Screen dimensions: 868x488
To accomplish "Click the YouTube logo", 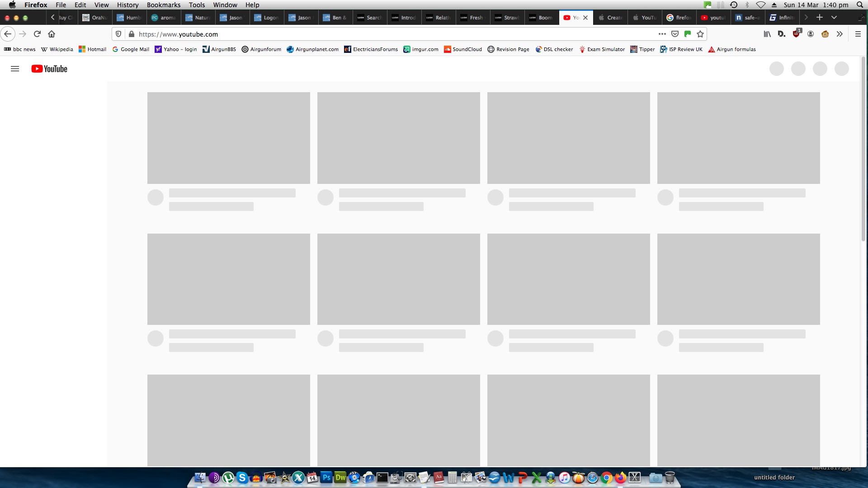I will click(49, 69).
